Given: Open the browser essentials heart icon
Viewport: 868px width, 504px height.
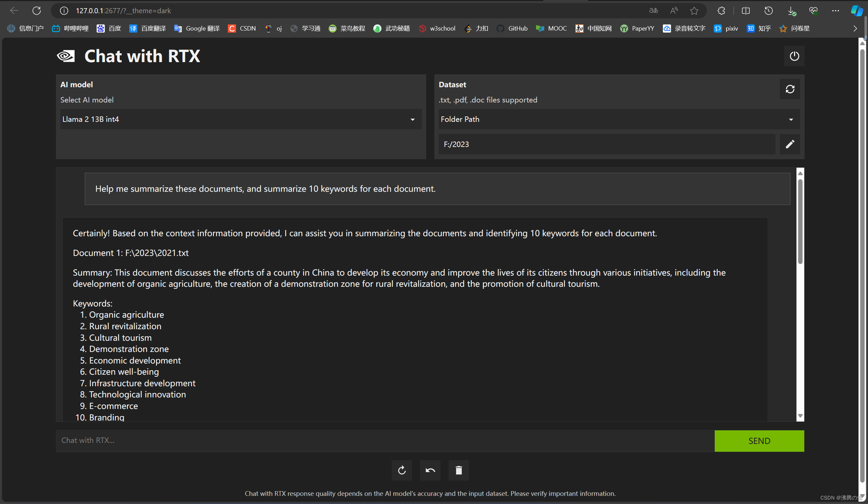Looking at the screenshot, I should pyautogui.click(x=813, y=11).
